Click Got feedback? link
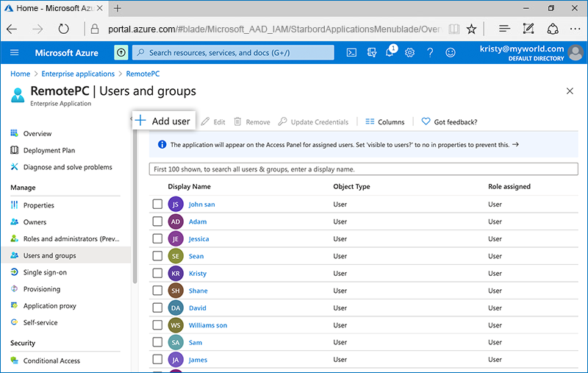Screen dimensions: 588x373 pyautogui.click(x=449, y=121)
